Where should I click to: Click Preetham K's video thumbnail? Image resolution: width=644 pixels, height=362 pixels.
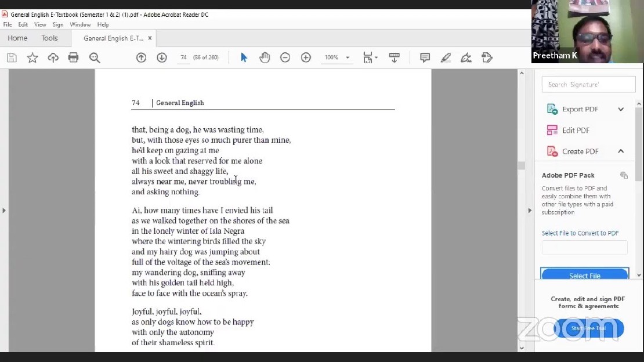coord(587,32)
